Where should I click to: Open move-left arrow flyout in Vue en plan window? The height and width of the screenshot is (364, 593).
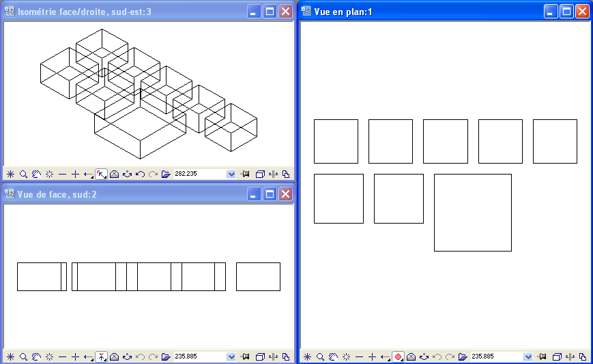pos(386,357)
